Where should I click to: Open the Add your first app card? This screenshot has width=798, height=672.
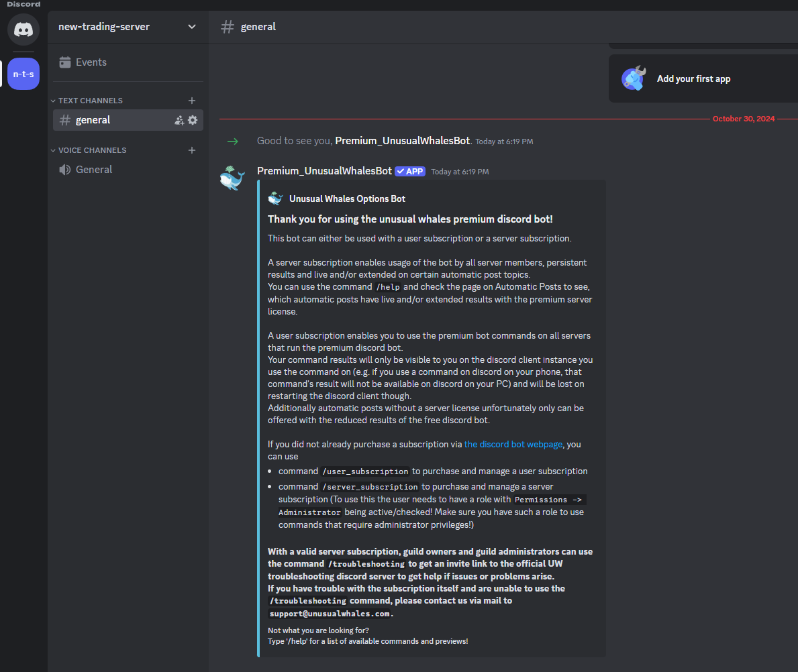pyautogui.click(x=703, y=79)
